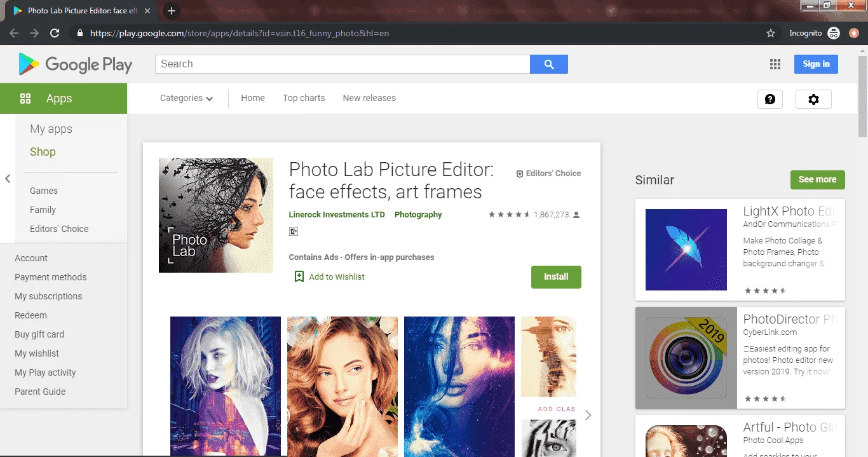Open the blonde woman city screenshot
The height and width of the screenshot is (457, 868).
coord(226,386)
